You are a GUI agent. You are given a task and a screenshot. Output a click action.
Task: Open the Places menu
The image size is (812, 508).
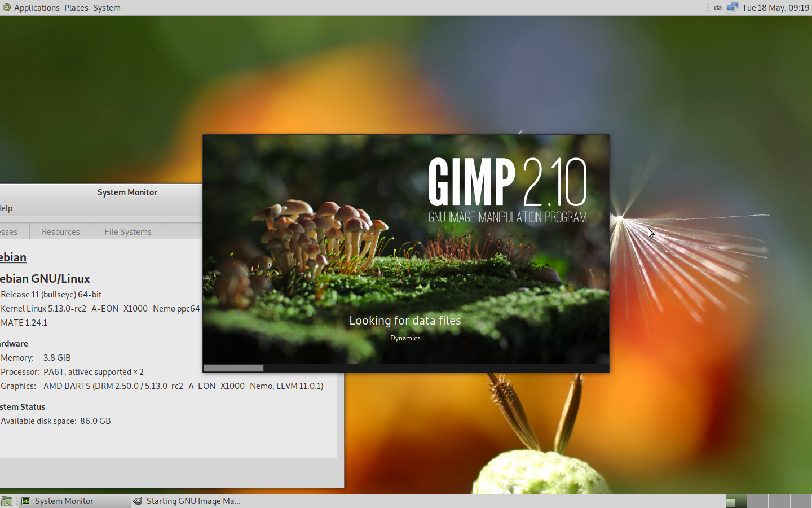coord(76,7)
